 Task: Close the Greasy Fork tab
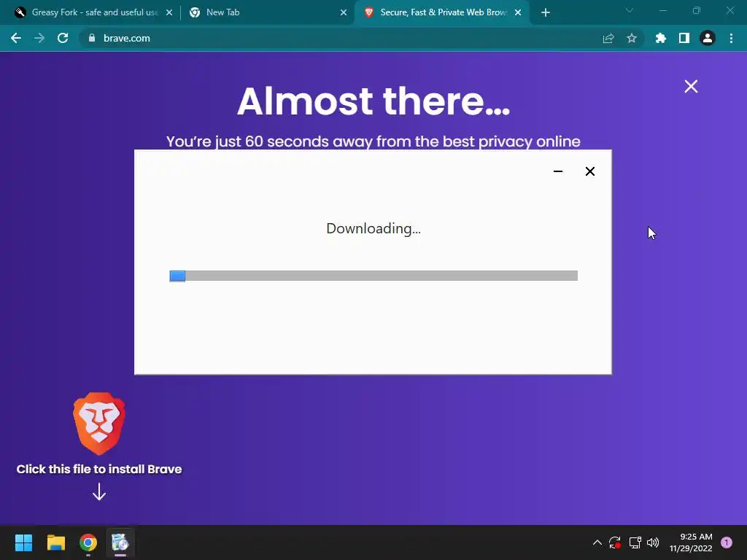point(169,12)
